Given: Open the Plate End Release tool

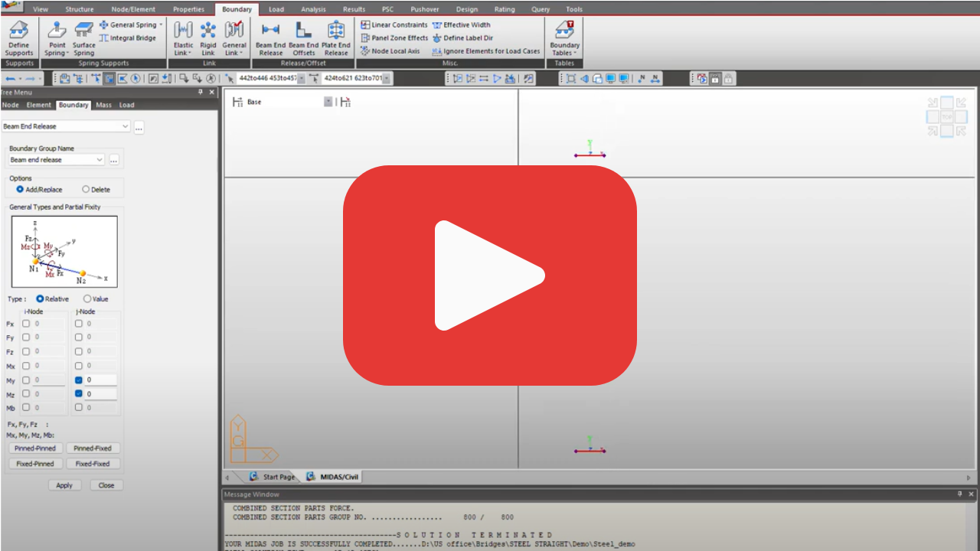Looking at the screenshot, I should point(336,38).
